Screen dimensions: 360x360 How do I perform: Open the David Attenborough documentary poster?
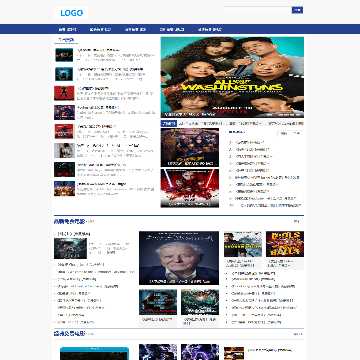pos(179,258)
